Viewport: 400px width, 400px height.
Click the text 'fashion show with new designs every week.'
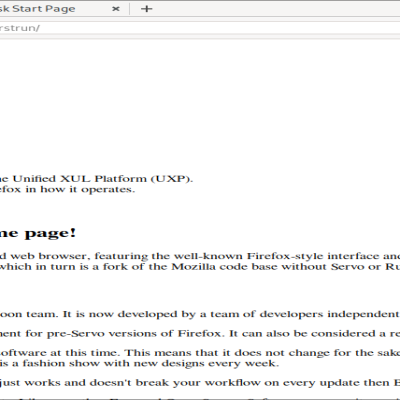pyautogui.click(x=151, y=364)
